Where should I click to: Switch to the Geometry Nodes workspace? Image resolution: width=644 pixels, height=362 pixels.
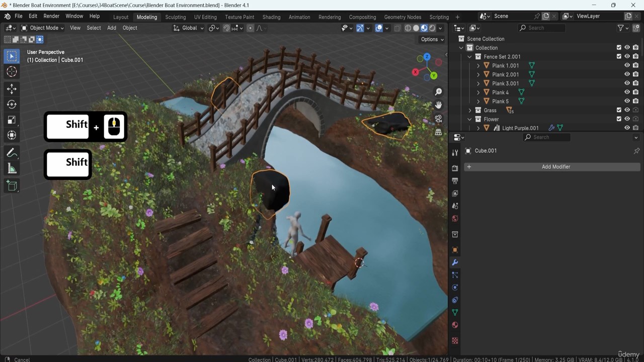(403, 17)
